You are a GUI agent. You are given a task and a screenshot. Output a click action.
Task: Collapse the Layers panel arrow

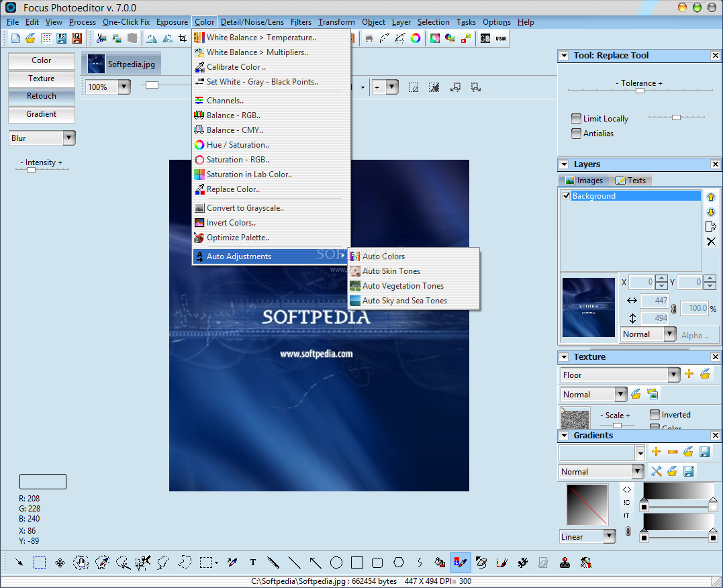(563, 164)
